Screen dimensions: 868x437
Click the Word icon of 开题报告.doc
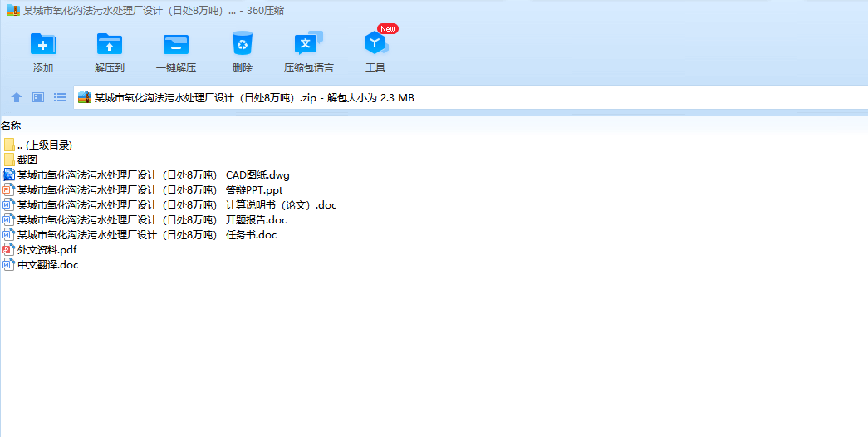(x=9, y=220)
